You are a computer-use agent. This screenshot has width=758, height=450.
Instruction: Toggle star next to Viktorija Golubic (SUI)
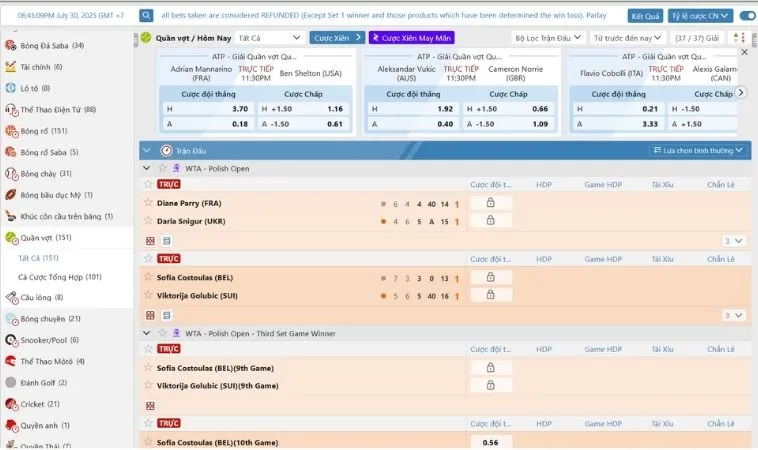[148, 295]
